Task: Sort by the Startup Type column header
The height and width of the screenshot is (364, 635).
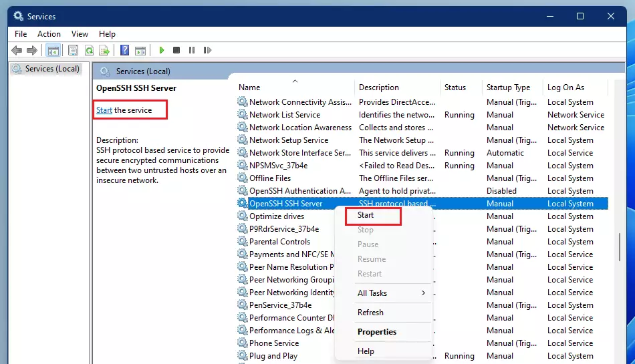Action: pyautogui.click(x=513, y=87)
